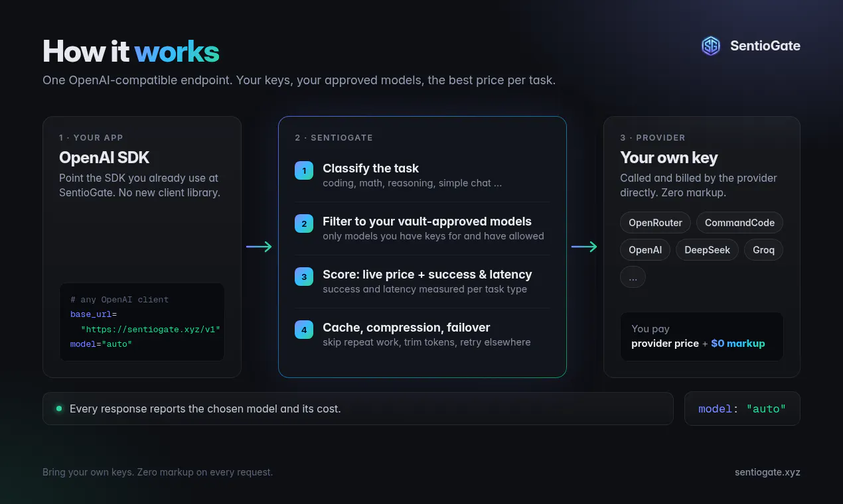This screenshot has height=504, width=843.
Task: Click the green status dot
Action: coord(59,409)
